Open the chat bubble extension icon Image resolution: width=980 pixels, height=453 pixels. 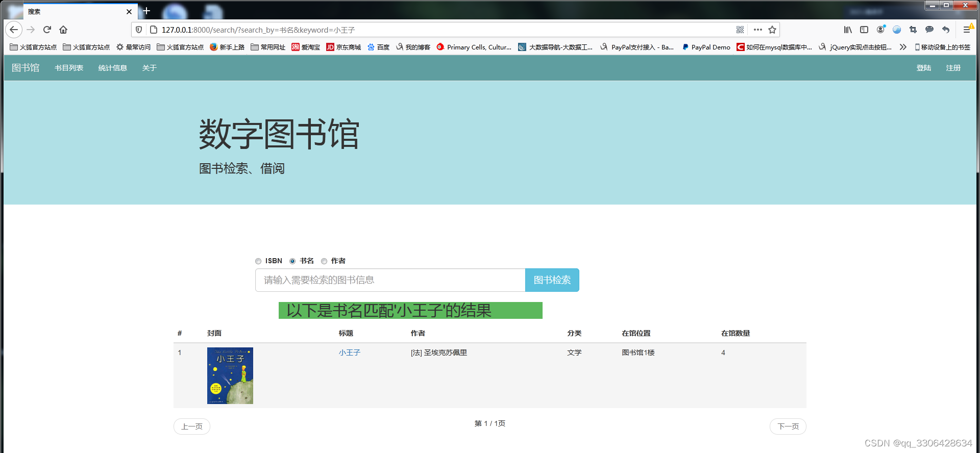pyautogui.click(x=929, y=30)
